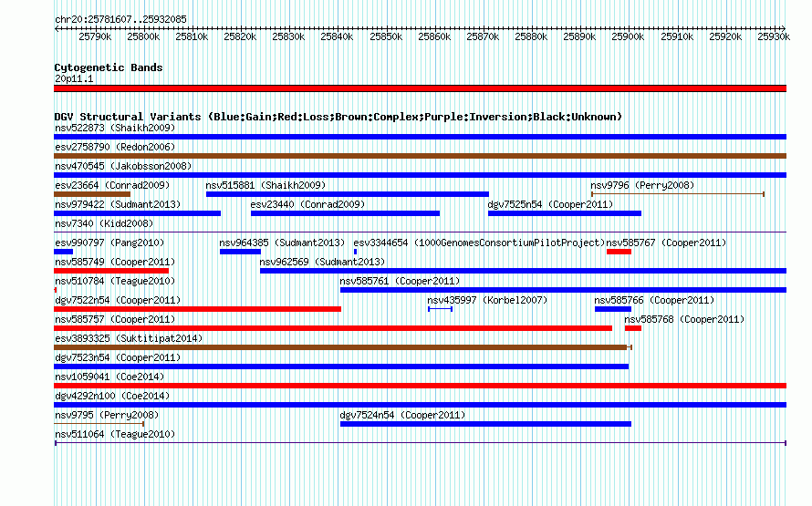
Task: Click the nsv1059041 (Coe2014) label
Action: (109, 377)
